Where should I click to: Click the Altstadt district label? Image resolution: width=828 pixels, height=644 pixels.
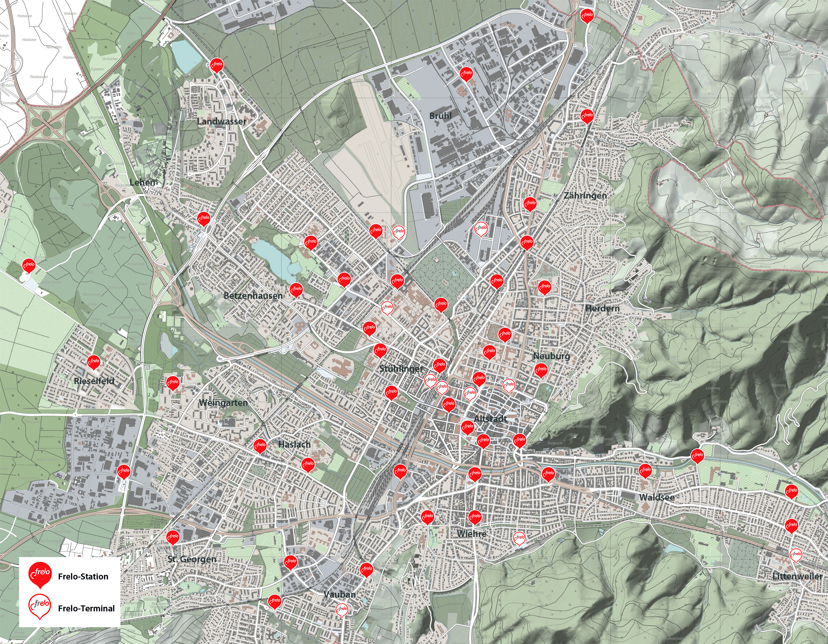(x=490, y=419)
